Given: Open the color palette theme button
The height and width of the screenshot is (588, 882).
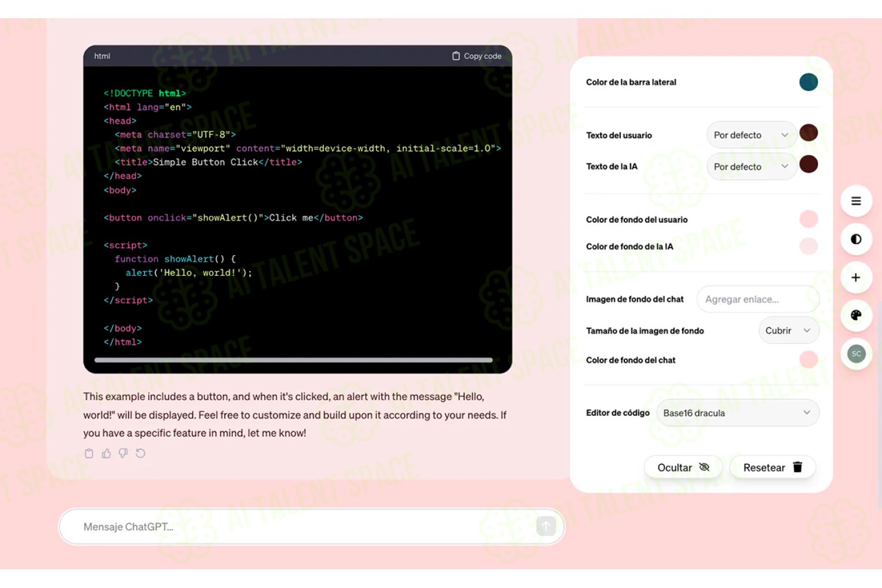Looking at the screenshot, I should click(x=856, y=315).
